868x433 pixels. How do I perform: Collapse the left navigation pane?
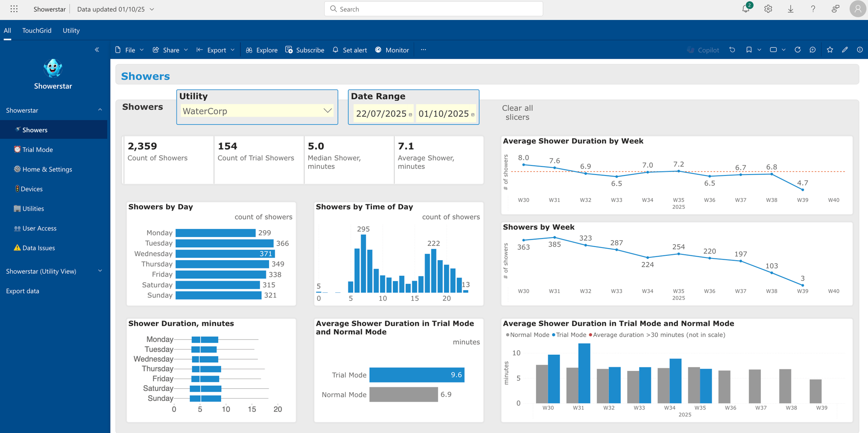[97, 50]
